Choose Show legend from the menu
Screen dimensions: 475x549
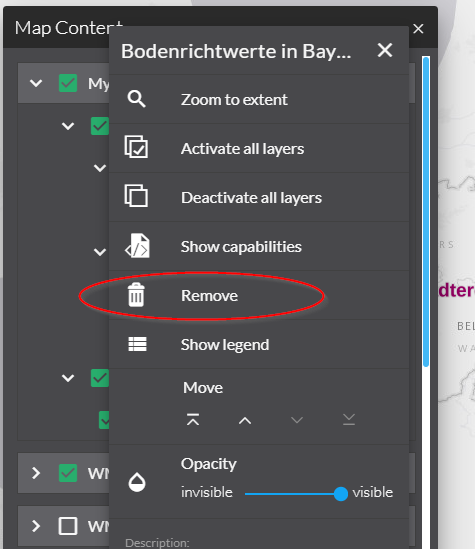tap(259, 344)
